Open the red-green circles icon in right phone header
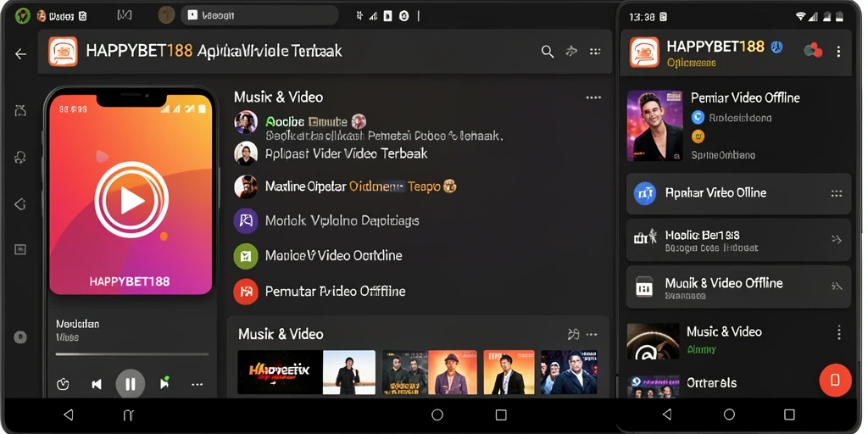 tap(813, 50)
